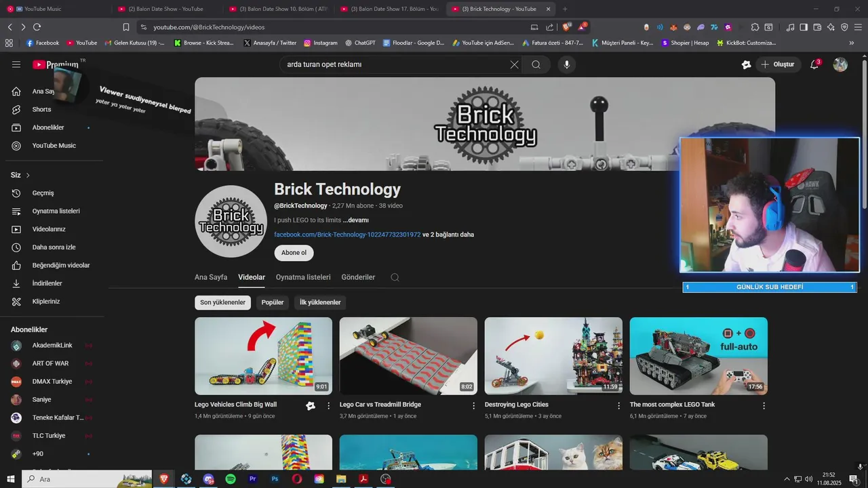868x488 pixels.
Task: Open options menu for The most complex LEGO Tank
Action: pyautogui.click(x=764, y=405)
